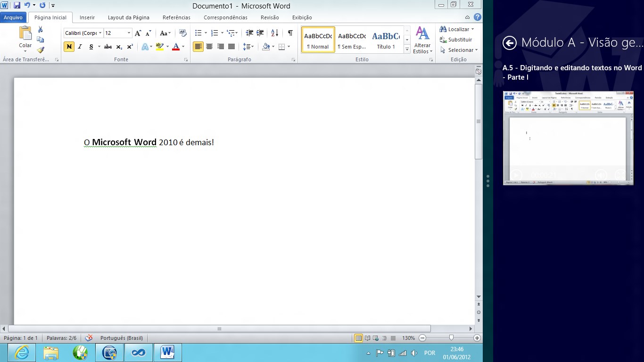The height and width of the screenshot is (362, 644).
Task: Apply bold formatting with Negrito icon
Action: pyautogui.click(x=68, y=47)
